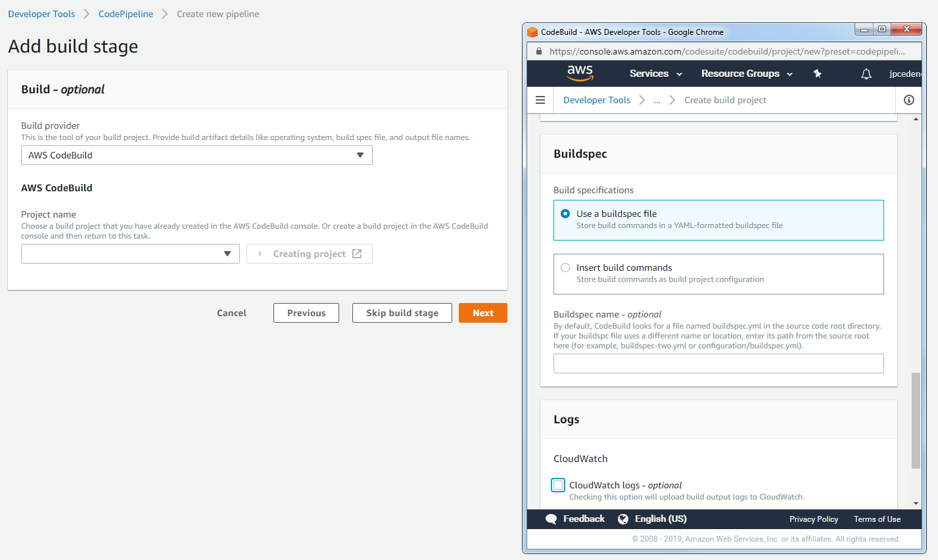The height and width of the screenshot is (560, 938).
Task: Click the scrollbar up arrow in popup
Action: pos(916,119)
